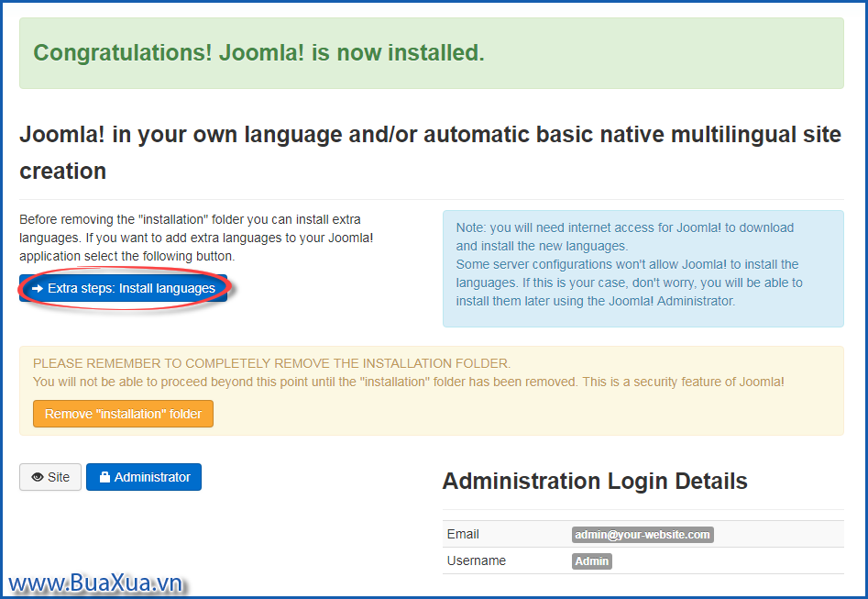Click the eye icon on Site button
The width and height of the screenshot is (868, 599).
[38, 478]
